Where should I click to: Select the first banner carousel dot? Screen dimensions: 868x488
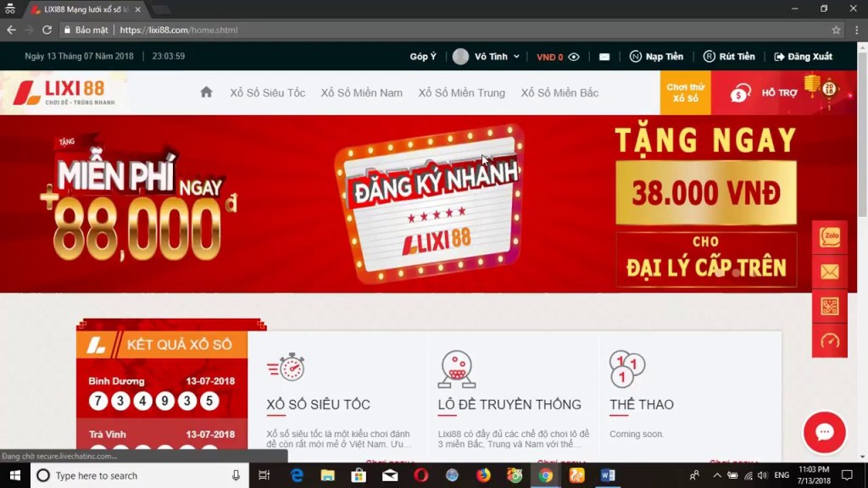[719, 273]
